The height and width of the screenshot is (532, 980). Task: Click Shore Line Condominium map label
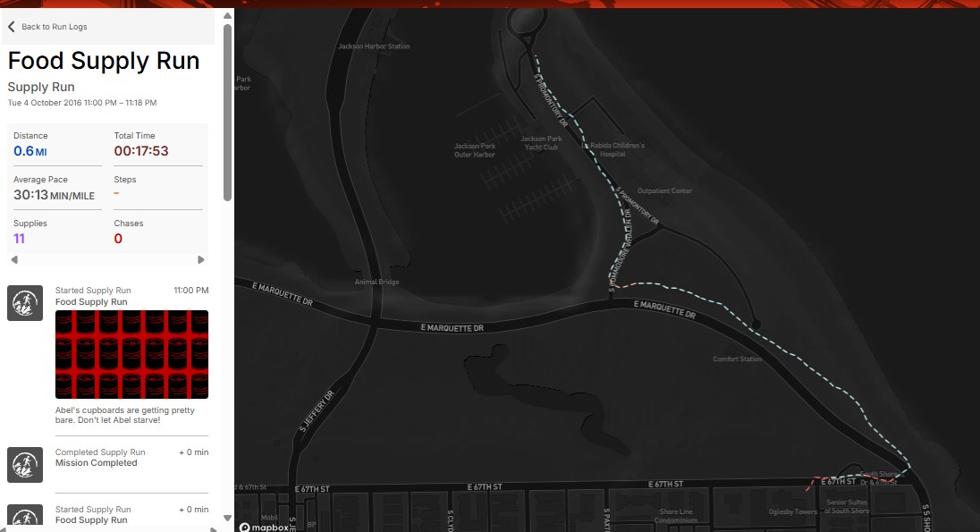676,516
